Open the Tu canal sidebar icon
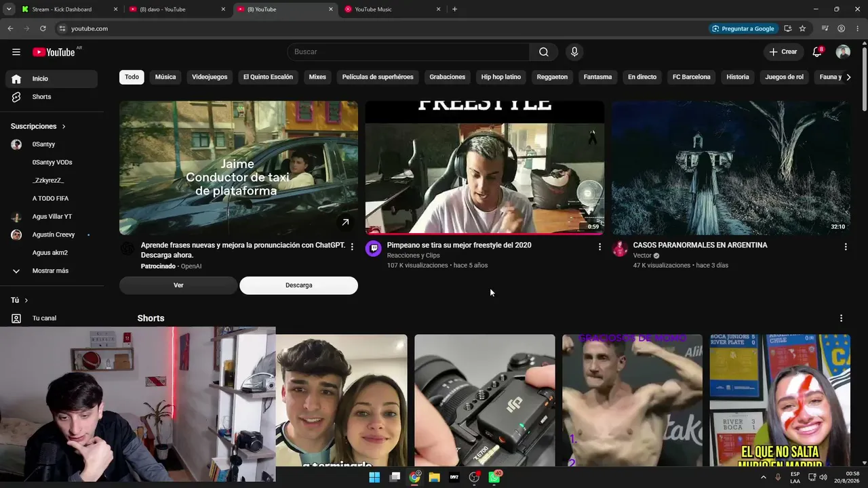The height and width of the screenshot is (488, 868). tap(16, 319)
